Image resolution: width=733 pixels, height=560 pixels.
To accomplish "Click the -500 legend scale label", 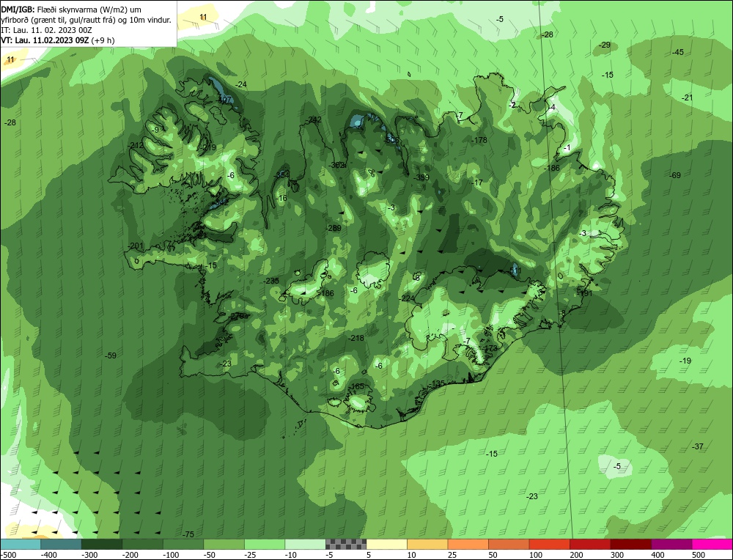I will click(9, 555).
